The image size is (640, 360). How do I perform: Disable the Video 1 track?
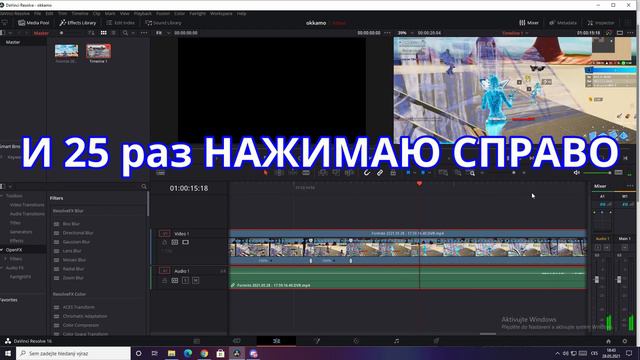185,242
